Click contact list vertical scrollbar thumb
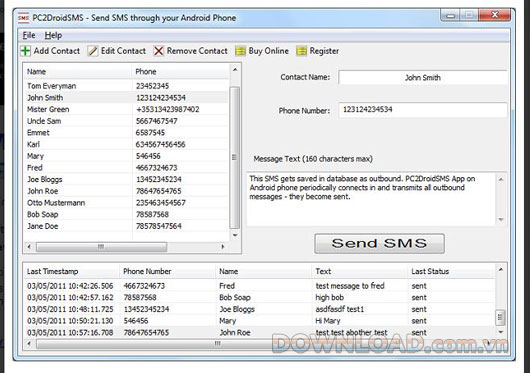530x373 pixels. click(235, 157)
